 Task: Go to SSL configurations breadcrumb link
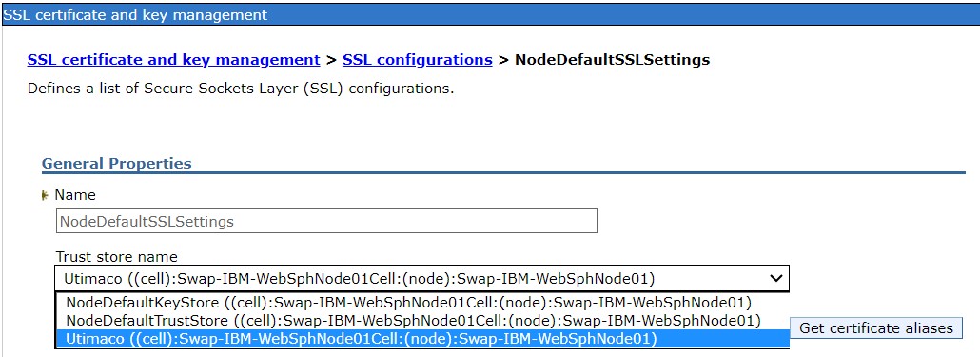(x=417, y=60)
